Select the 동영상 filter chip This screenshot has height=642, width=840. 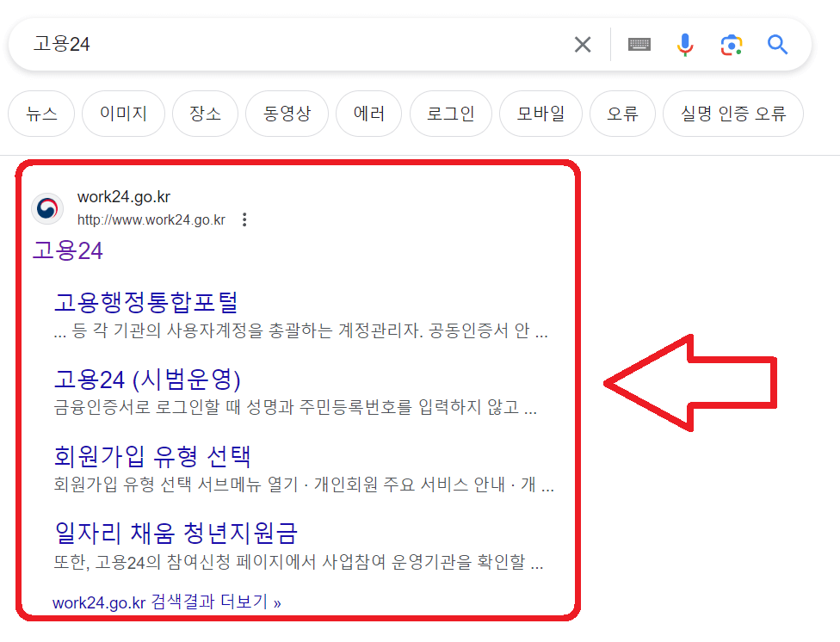pos(287,114)
